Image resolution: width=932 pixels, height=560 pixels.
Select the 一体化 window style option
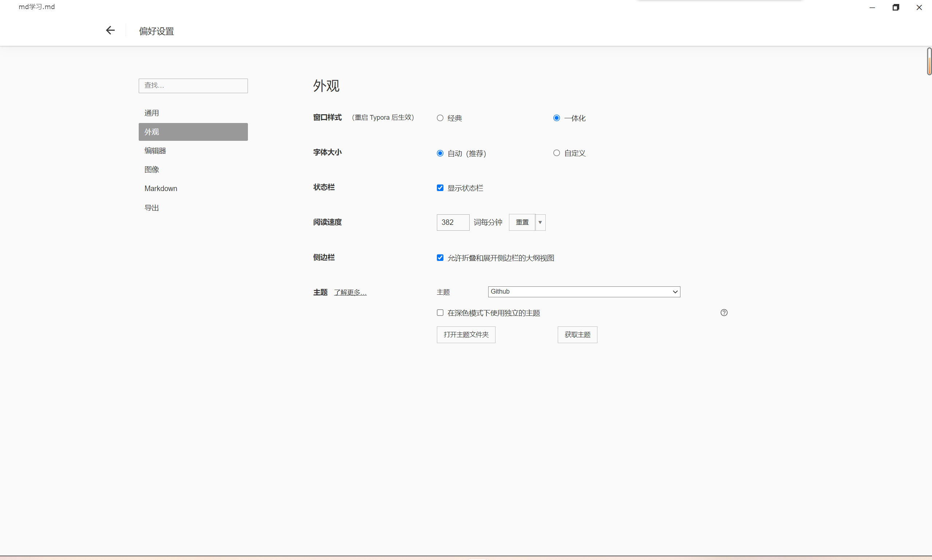pos(556,118)
